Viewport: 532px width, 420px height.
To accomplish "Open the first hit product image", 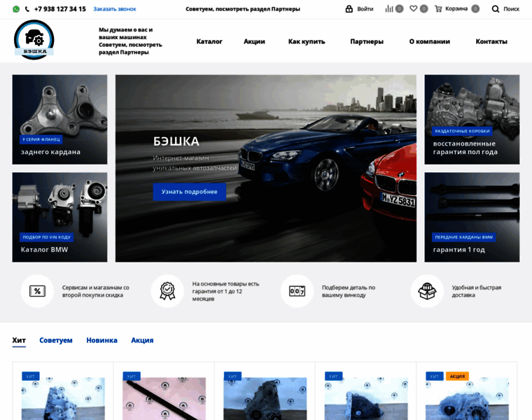I will point(63,398).
